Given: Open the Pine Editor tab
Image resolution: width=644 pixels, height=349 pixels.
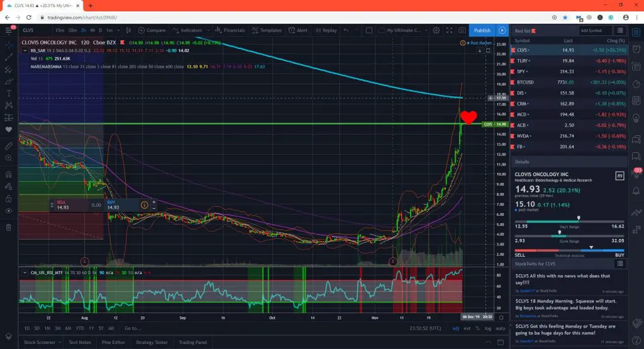Looking at the screenshot, I should point(113,342).
